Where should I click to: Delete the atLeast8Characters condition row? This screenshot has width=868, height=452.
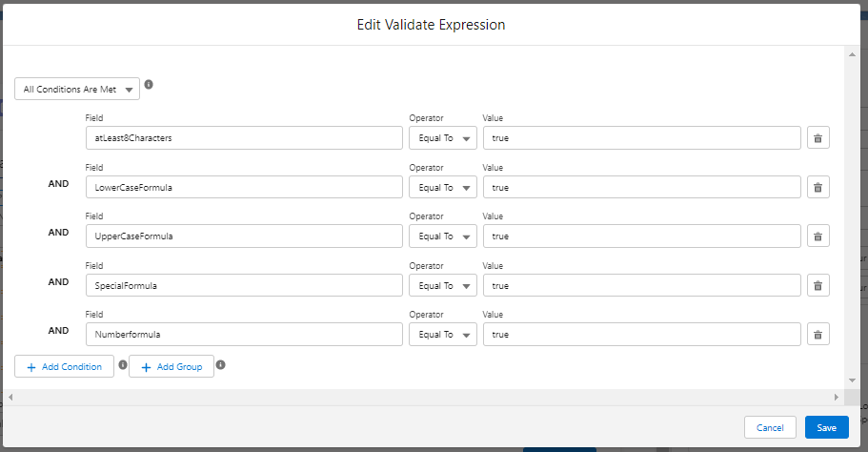click(x=818, y=138)
